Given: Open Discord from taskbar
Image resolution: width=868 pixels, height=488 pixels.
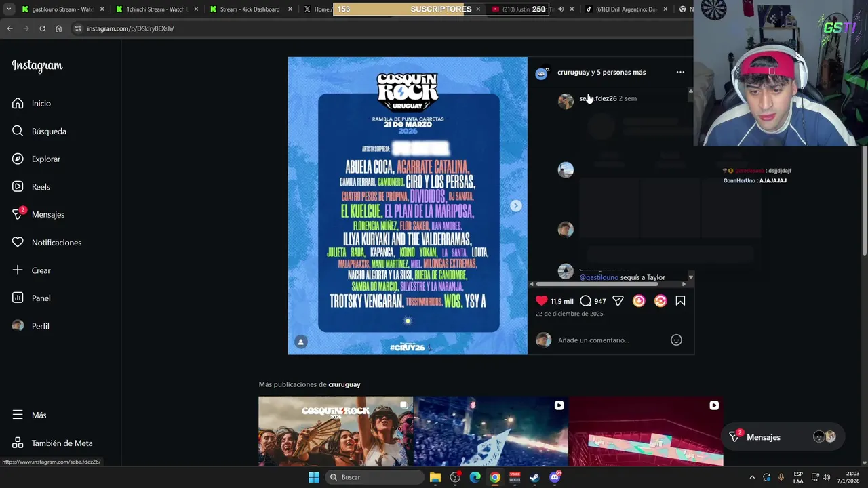Looking at the screenshot, I should coord(555,477).
